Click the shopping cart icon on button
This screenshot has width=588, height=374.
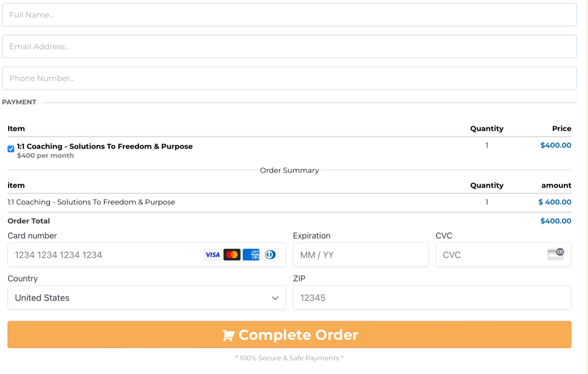[x=229, y=336]
